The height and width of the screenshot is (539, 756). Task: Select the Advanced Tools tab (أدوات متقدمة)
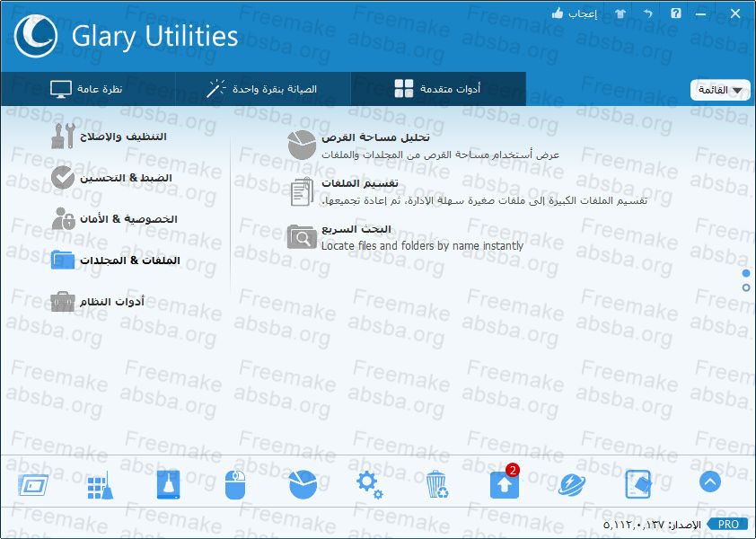click(438, 89)
